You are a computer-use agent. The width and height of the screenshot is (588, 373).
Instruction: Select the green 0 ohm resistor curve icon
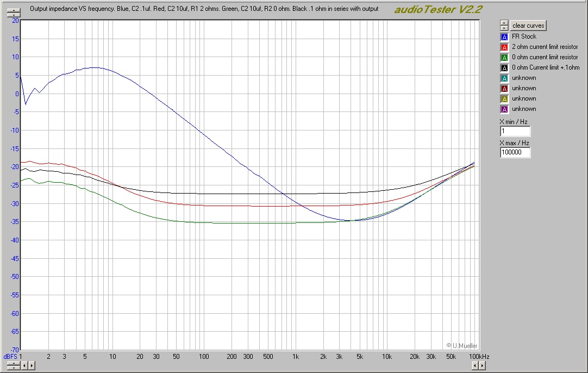[504, 57]
